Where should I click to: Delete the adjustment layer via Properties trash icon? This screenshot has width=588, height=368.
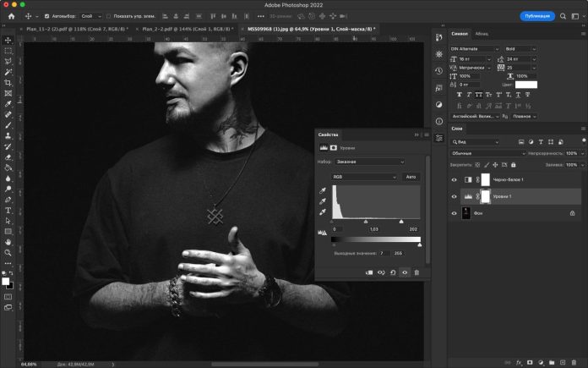pos(416,272)
